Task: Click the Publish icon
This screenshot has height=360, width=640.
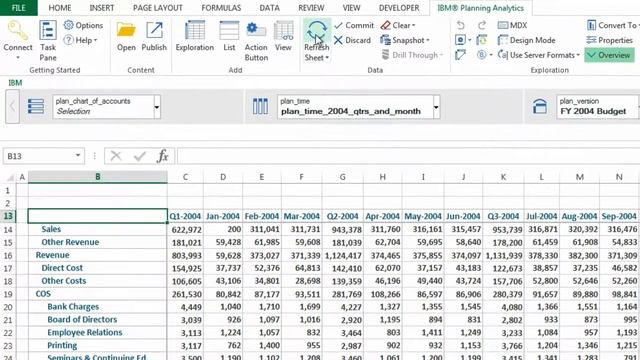Action: click(154, 31)
